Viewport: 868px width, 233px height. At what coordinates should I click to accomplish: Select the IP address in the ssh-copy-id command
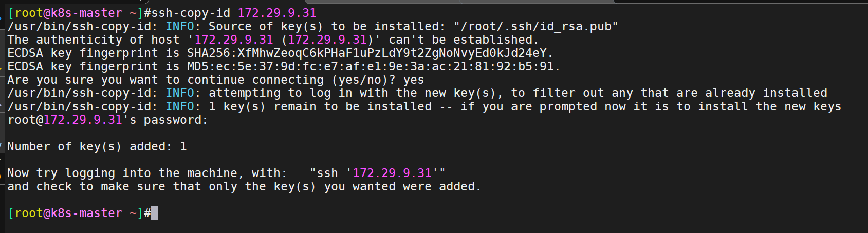[277, 13]
